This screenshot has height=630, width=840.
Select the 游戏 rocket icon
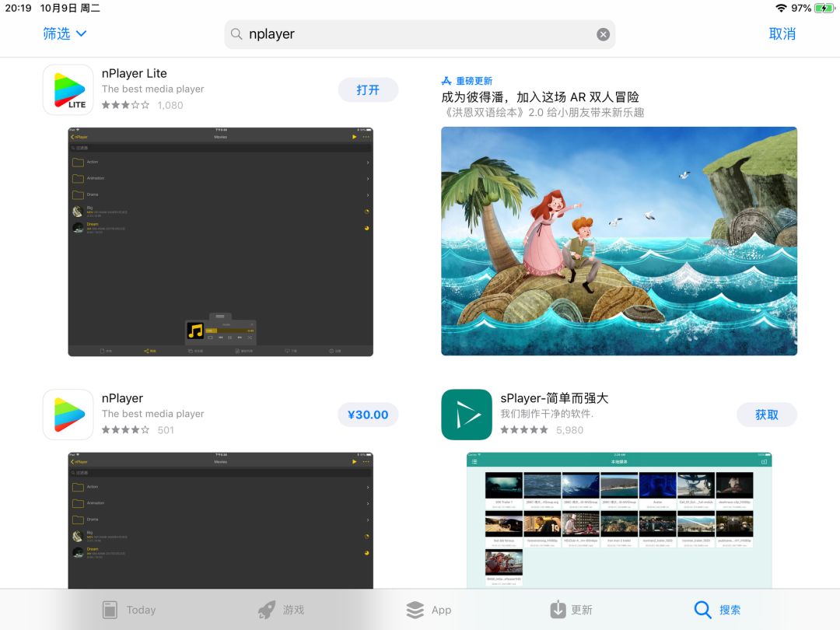pyautogui.click(x=265, y=609)
